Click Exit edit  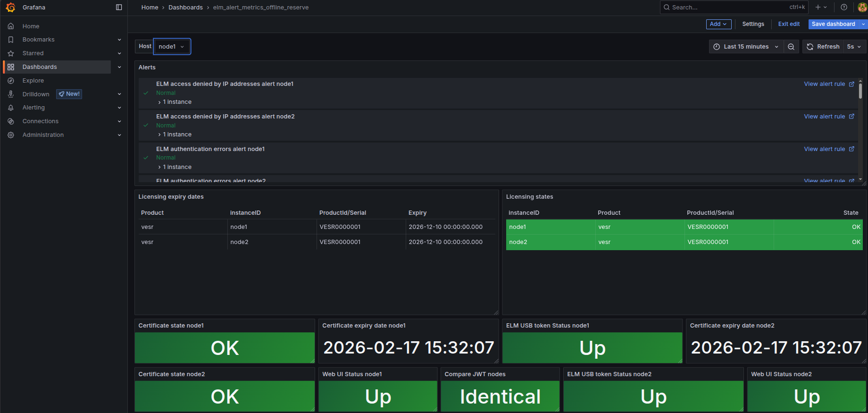[789, 24]
